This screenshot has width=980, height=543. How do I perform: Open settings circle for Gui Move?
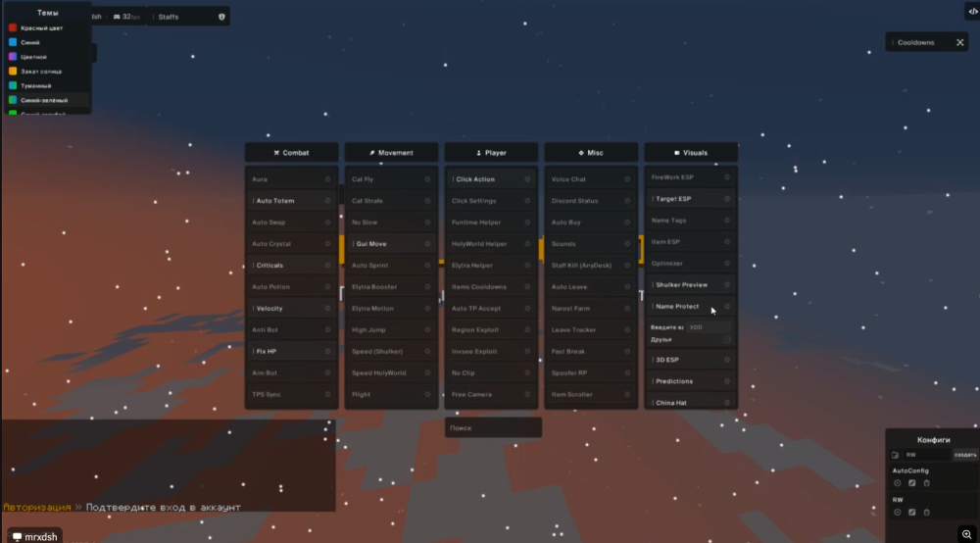pyautogui.click(x=427, y=244)
